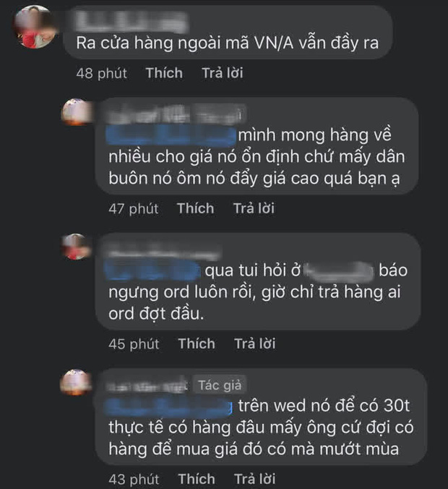Viewport: 448px width, 489px height.
Task: Open blue tagged name before 'mình mong hàng về'
Action: (171, 136)
